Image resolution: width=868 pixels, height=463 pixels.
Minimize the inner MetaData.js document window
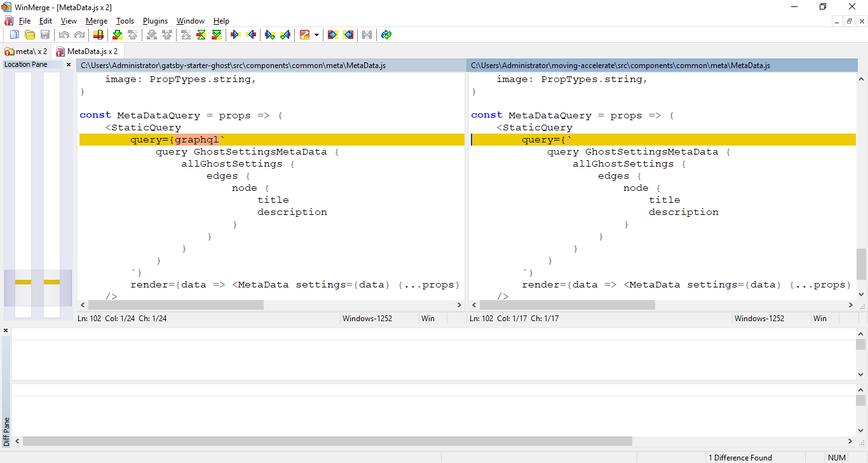tap(837, 21)
